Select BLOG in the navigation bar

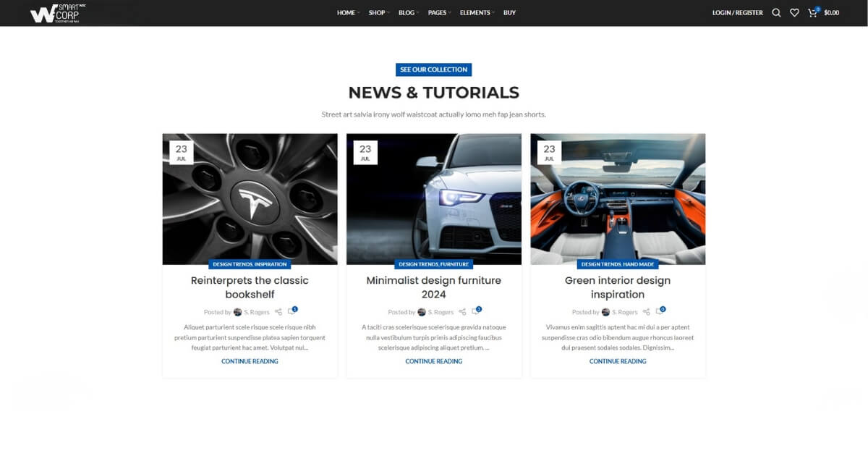click(x=406, y=12)
